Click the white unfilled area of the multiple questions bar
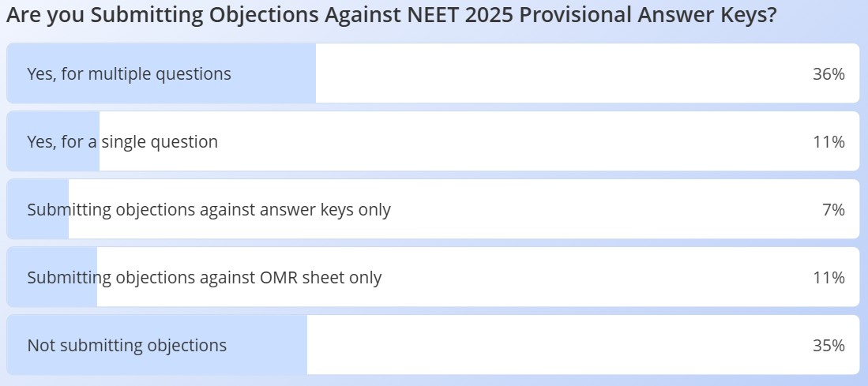868x386 pixels. pos(553,74)
